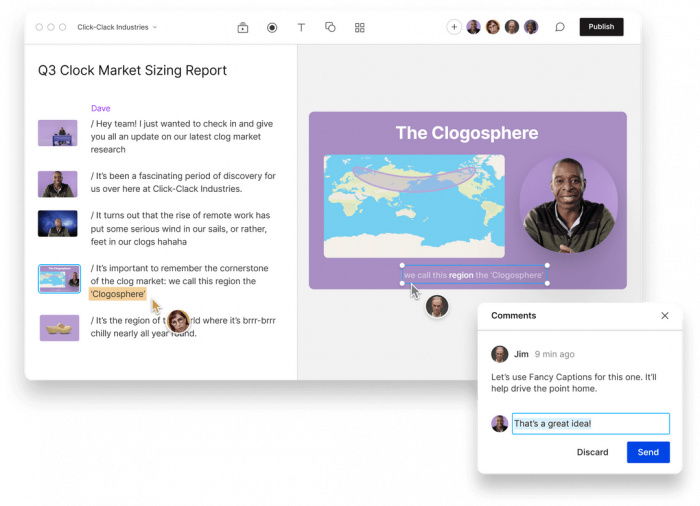Click the 'Q3 Clock Market Sizing Report' title

click(132, 70)
